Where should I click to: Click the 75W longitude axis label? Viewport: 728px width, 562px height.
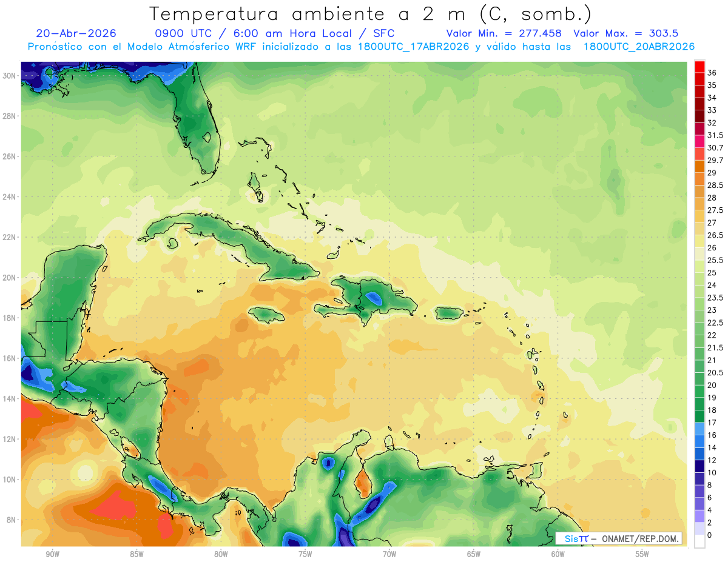coord(305,554)
